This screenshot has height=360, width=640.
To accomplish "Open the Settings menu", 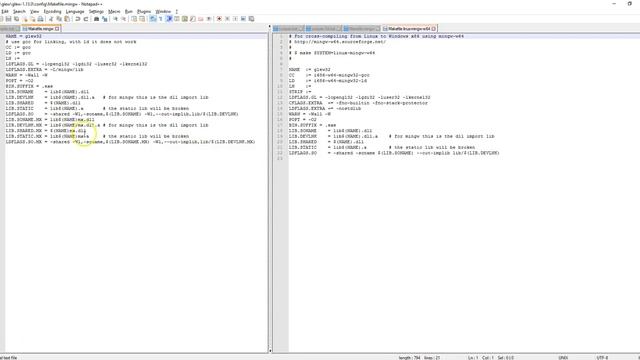I will click(96, 11).
